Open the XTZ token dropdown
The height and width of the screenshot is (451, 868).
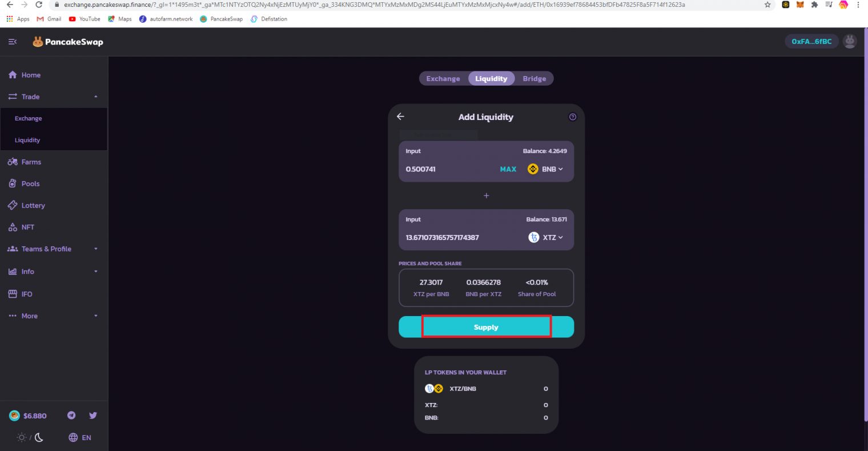(x=546, y=237)
